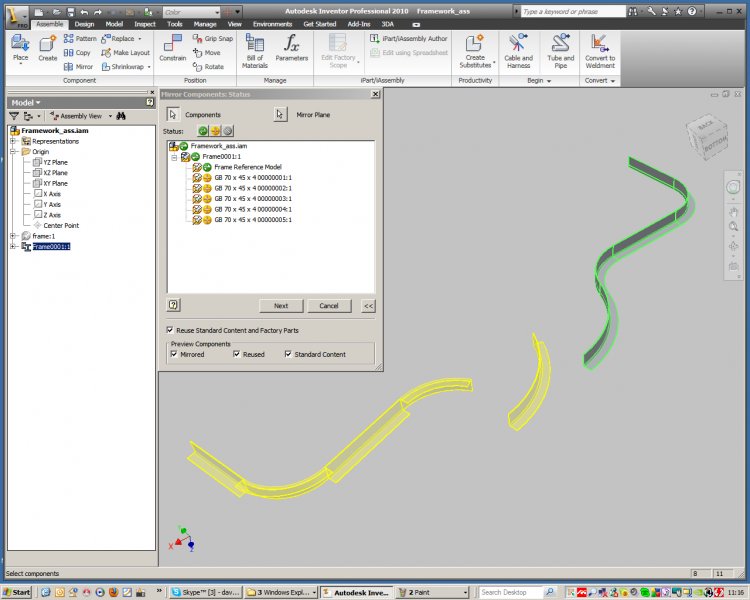
Task: Select the Rotate position tool
Action: [208, 67]
